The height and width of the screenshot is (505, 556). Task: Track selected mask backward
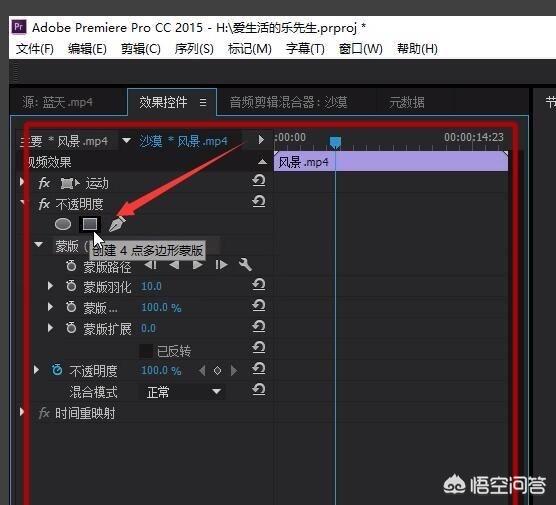[x=174, y=265]
